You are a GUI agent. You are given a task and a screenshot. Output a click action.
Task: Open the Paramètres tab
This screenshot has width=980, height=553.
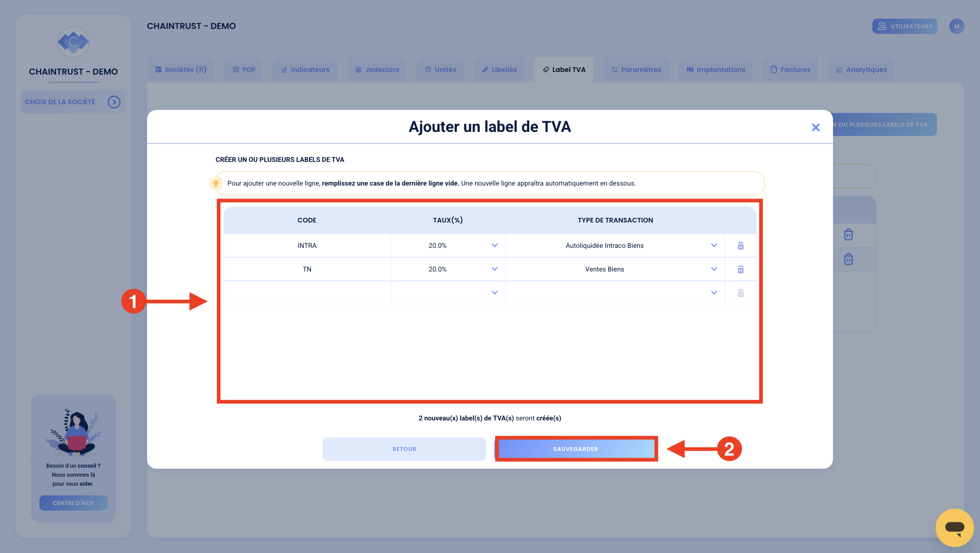636,70
